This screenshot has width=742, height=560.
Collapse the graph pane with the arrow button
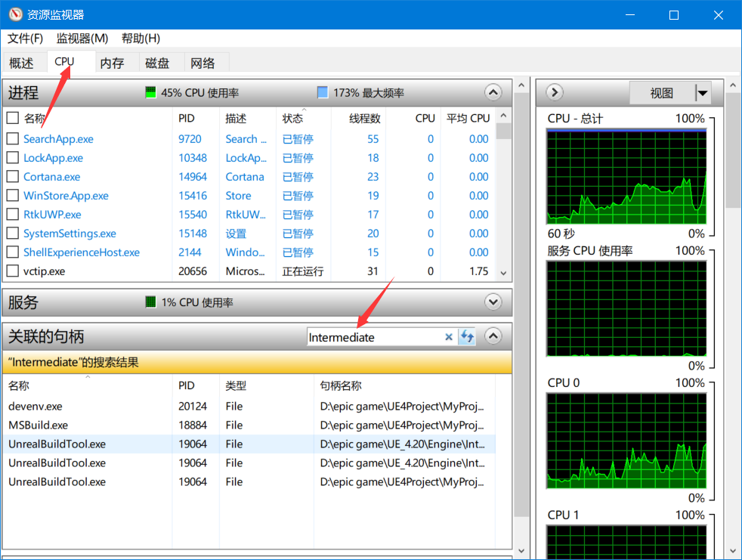coord(555,92)
